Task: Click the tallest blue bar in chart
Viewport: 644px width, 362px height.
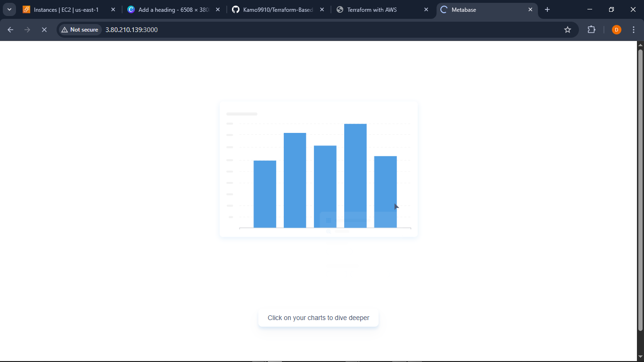Action: [355, 175]
